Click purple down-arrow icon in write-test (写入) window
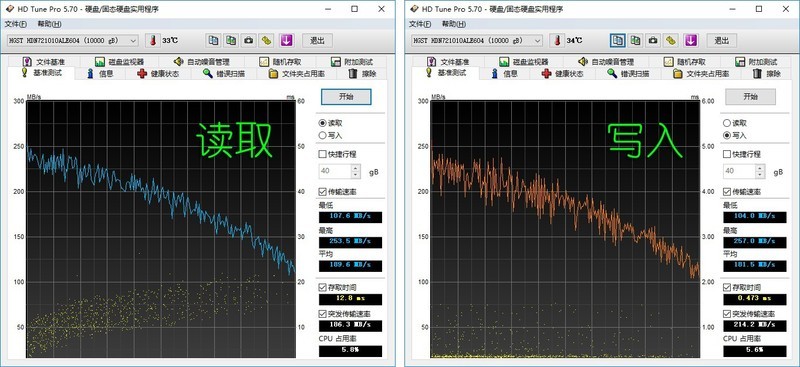This screenshot has height=367, width=800. [691, 40]
